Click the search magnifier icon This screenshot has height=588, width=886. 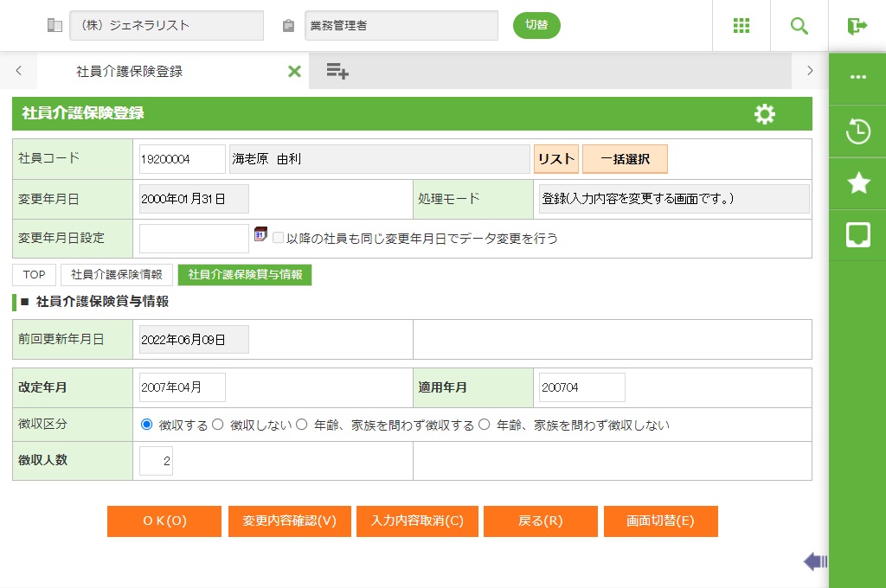[x=799, y=26]
